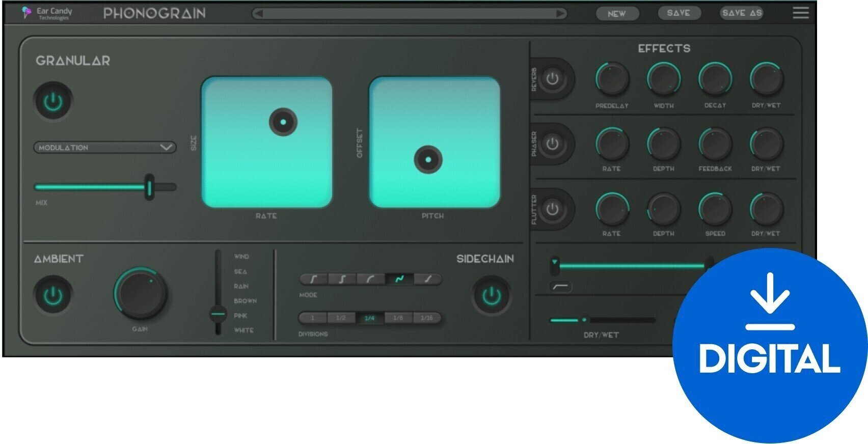The height and width of the screenshot is (444, 868).
Task: Set sidechain divisions to 1/2
Action: coord(341,318)
